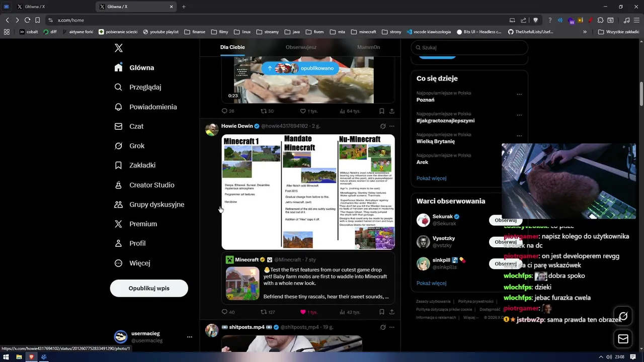
Task: Click the opublikowano new posts pill
Action: point(301,68)
